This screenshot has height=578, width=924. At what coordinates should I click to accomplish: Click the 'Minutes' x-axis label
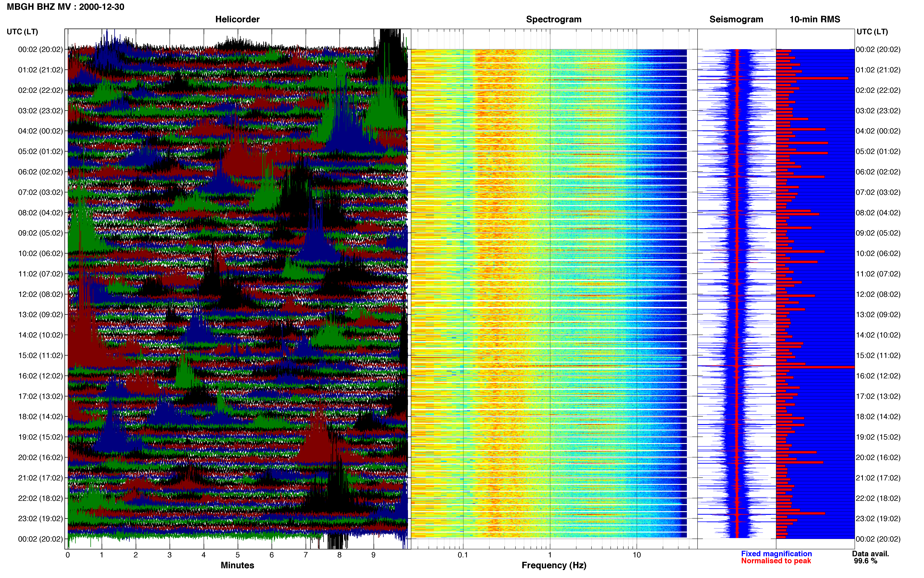coord(237,565)
